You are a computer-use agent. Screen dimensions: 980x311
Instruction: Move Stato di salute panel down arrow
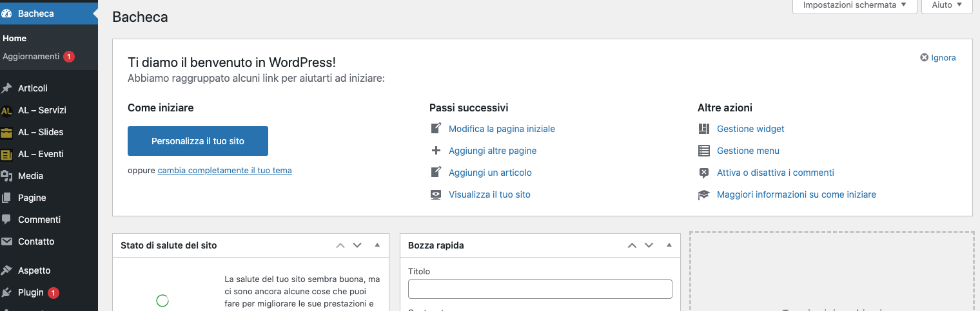tap(358, 245)
